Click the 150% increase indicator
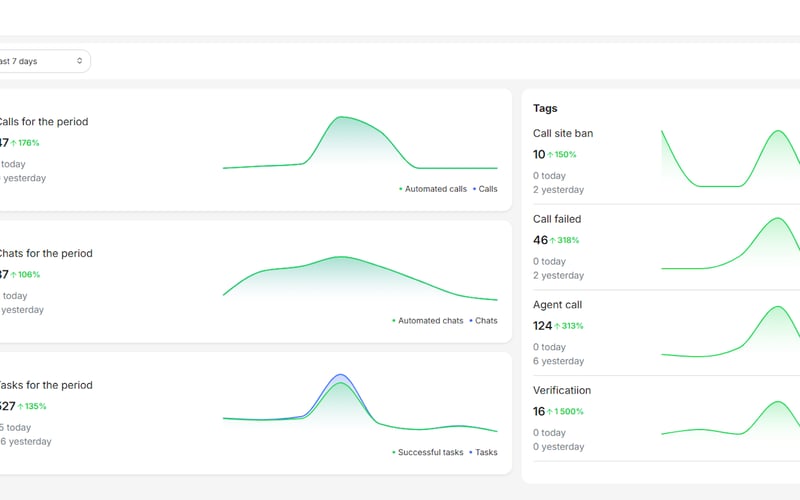Viewport: 800px width, 500px height. pyautogui.click(x=562, y=155)
